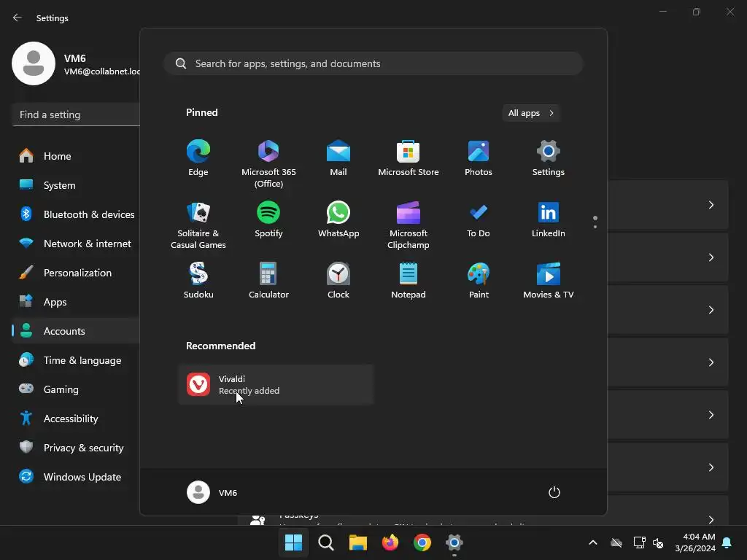747x560 pixels.
Task: Launch the Photos app
Action: click(x=479, y=158)
